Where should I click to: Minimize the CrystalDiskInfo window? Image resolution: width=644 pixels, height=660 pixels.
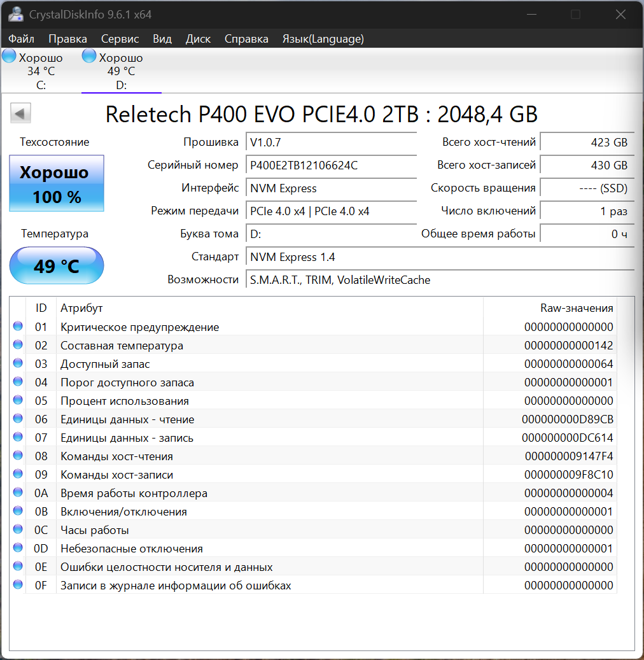coord(531,14)
